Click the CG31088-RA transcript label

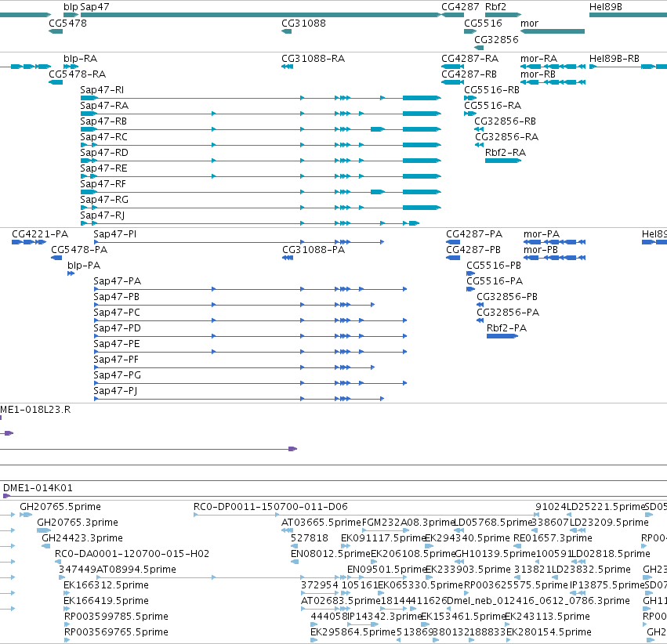click(x=313, y=58)
